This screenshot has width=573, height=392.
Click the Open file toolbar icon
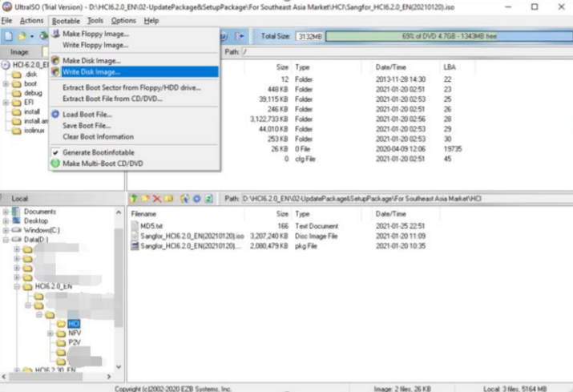coord(22,36)
